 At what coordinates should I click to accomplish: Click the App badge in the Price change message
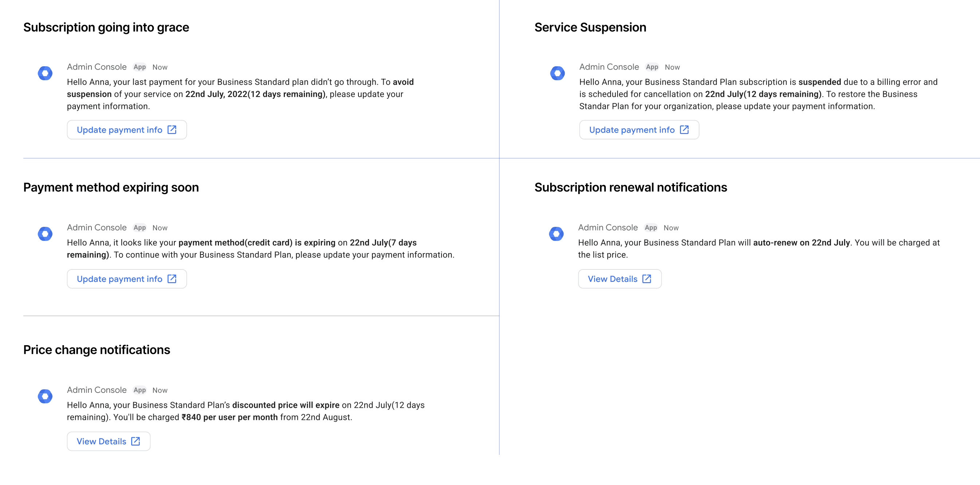click(x=140, y=390)
